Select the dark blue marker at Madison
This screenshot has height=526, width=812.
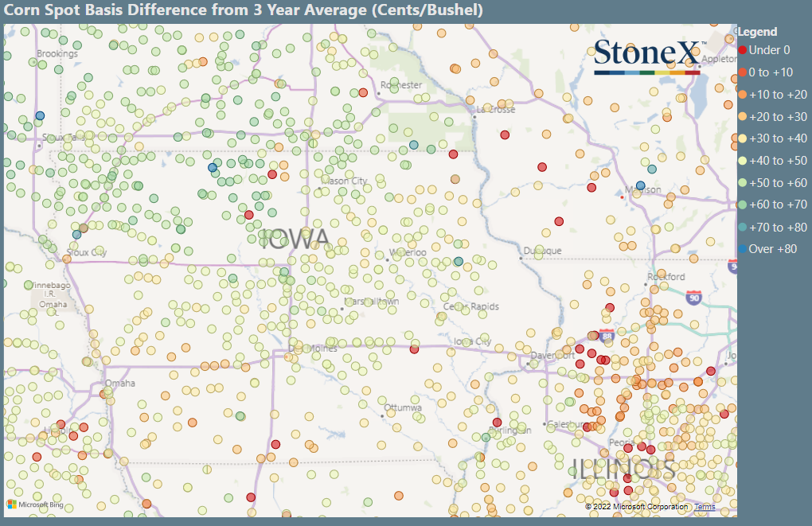pos(641,185)
